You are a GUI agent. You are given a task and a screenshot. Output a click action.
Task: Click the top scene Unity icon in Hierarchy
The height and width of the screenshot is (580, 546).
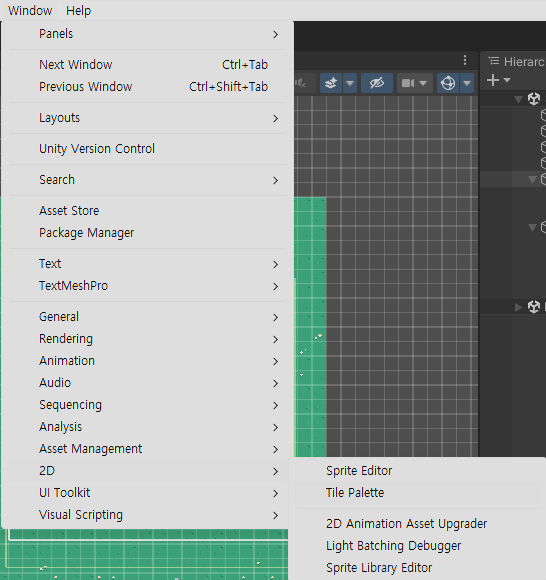pyautogui.click(x=534, y=99)
